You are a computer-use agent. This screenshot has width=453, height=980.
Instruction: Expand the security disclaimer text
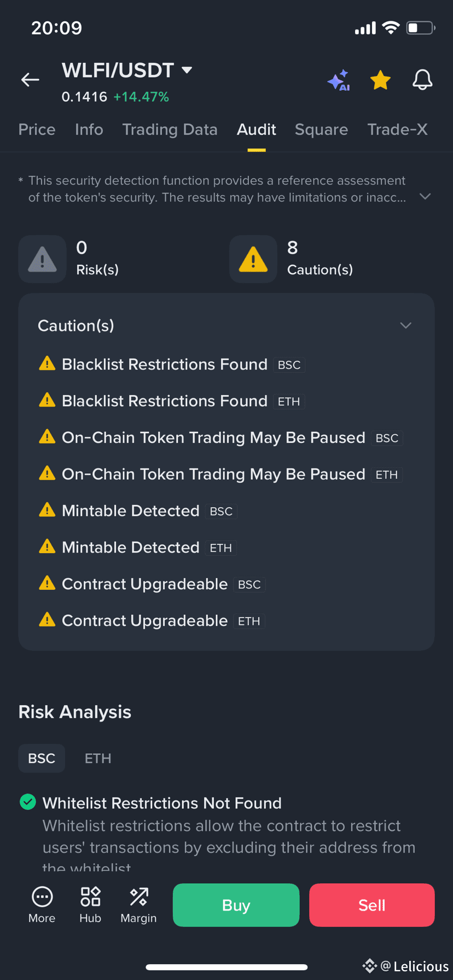coord(425,196)
